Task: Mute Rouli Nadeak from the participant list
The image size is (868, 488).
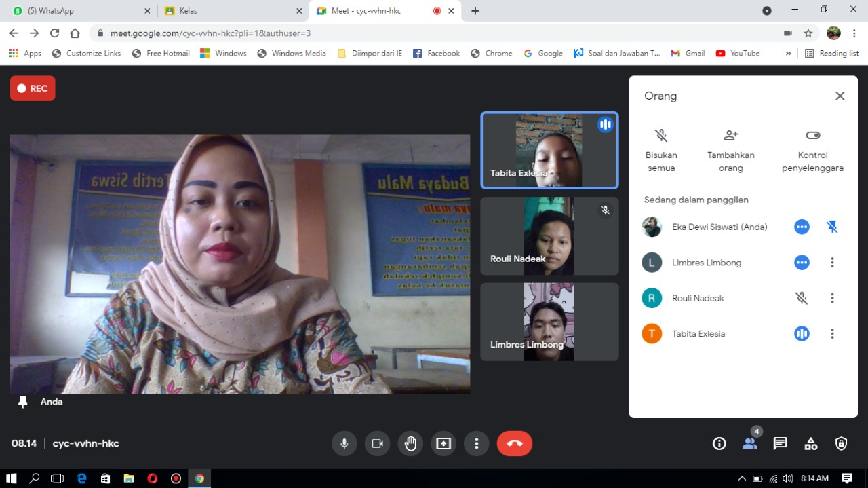Action: (x=802, y=298)
